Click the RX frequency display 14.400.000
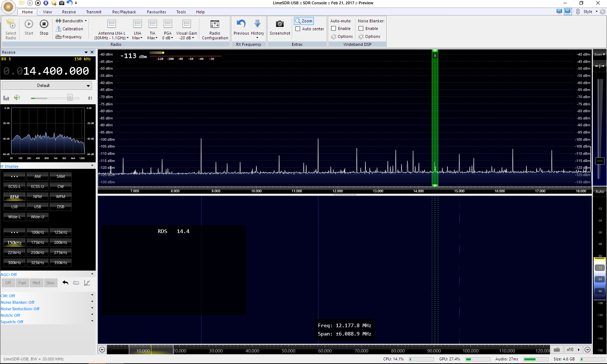This screenshot has height=364, width=607. click(x=56, y=71)
